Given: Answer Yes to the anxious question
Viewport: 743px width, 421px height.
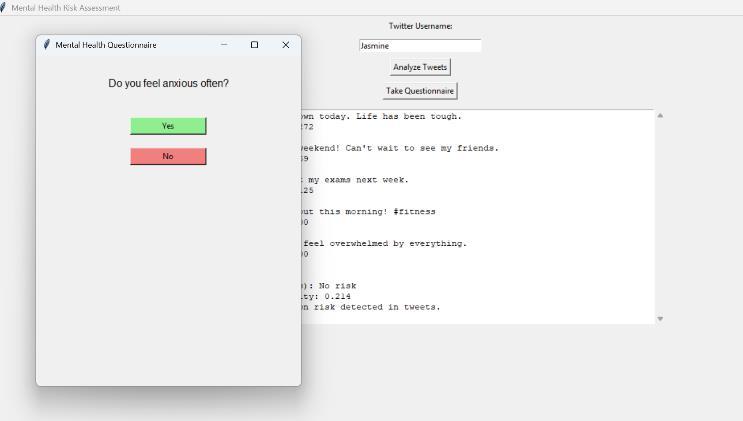Looking at the screenshot, I should point(168,126).
